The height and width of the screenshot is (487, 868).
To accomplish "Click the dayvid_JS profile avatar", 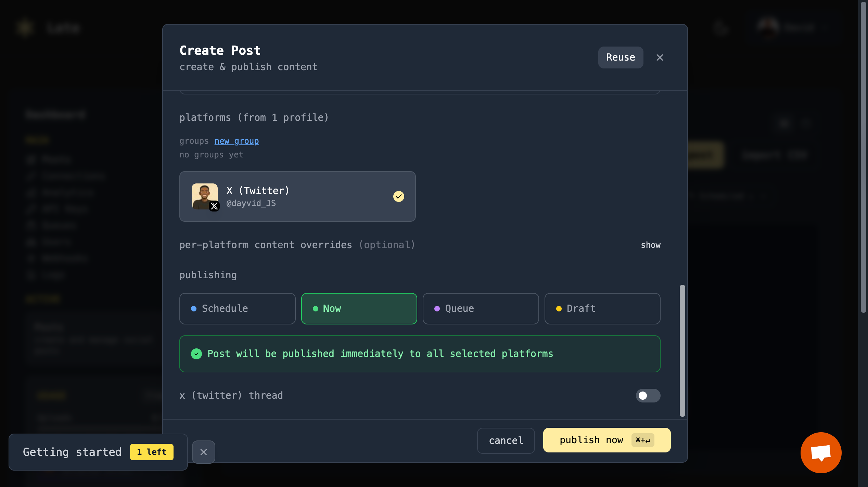I will point(204,195).
